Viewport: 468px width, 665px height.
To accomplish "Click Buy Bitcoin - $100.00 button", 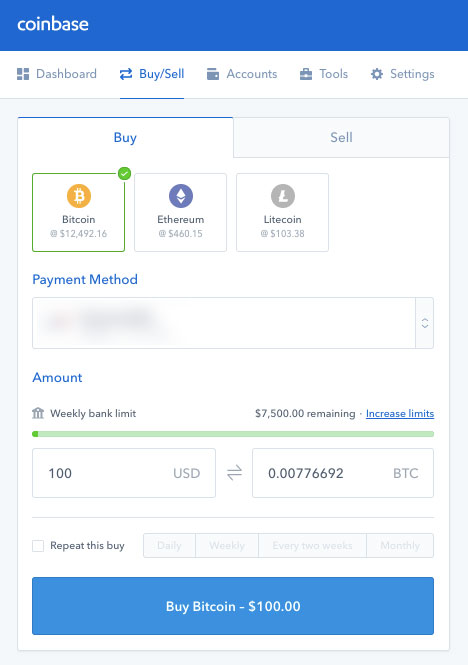I will pos(233,606).
